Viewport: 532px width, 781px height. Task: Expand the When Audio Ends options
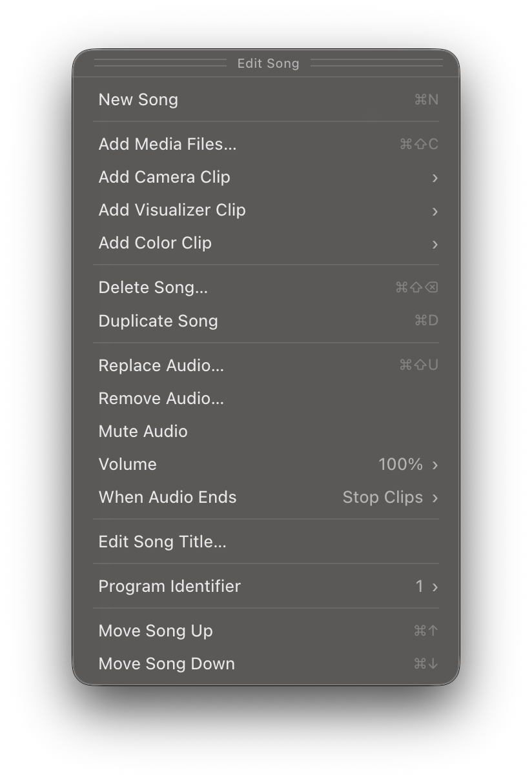tap(167, 497)
